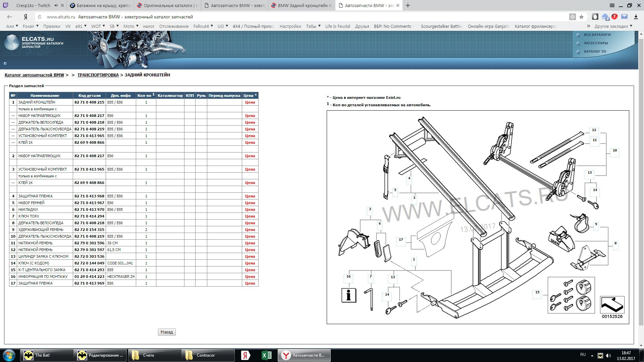Open Отслеживание bookmark
The height and width of the screenshot is (362, 644).
pos(174,26)
